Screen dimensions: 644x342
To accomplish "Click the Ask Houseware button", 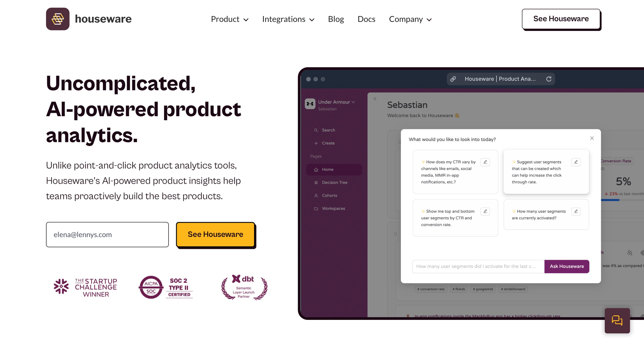I will click(567, 266).
